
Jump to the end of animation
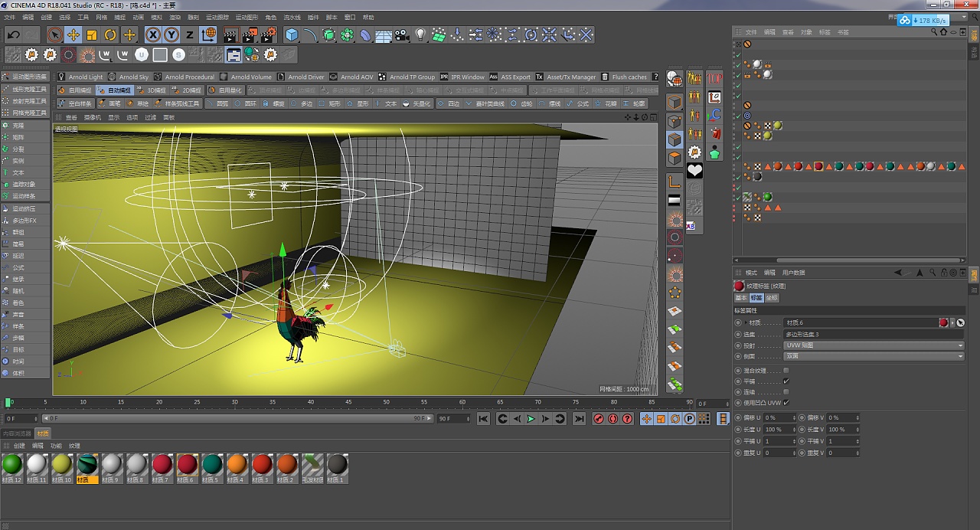click(579, 419)
